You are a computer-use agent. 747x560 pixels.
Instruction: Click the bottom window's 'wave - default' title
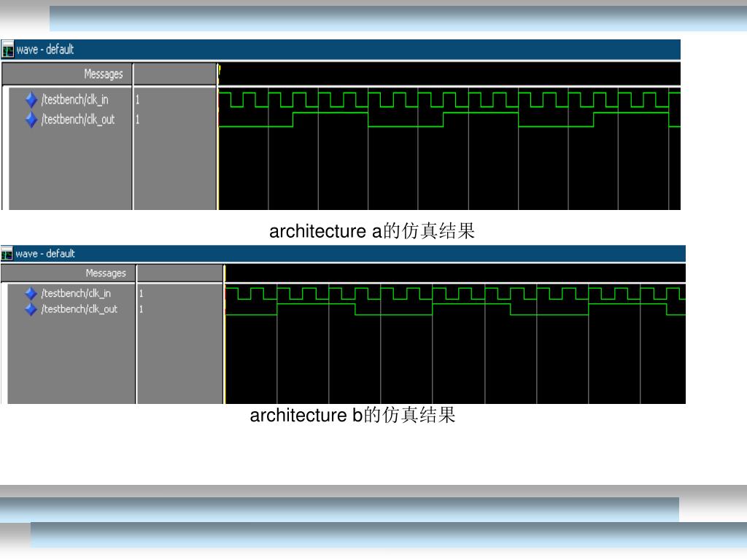(45, 254)
